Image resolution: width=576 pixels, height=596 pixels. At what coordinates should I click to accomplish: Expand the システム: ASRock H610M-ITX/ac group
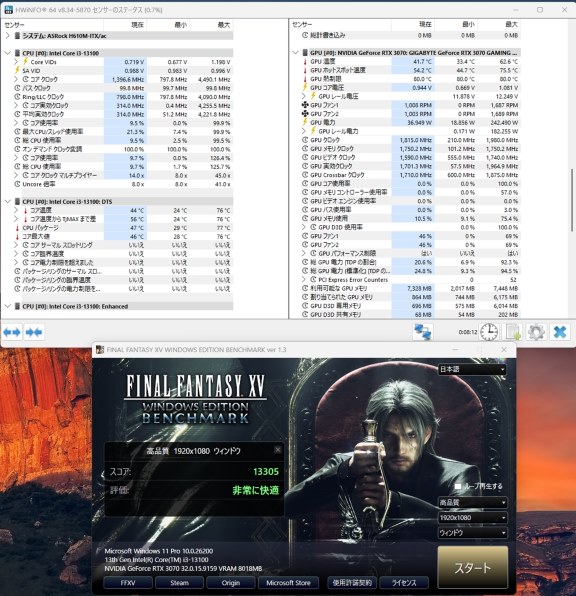(x=8, y=36)
